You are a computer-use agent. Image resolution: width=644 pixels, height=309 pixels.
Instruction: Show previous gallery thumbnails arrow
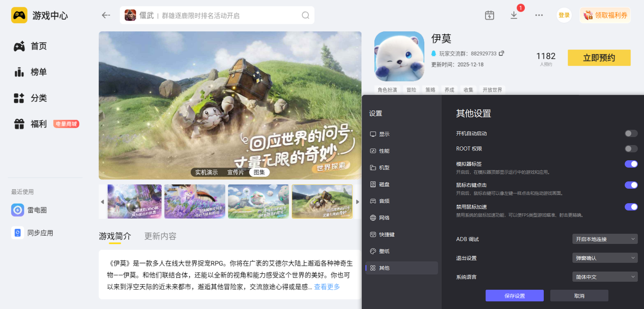pyautogui.click(x=102, y=202)
